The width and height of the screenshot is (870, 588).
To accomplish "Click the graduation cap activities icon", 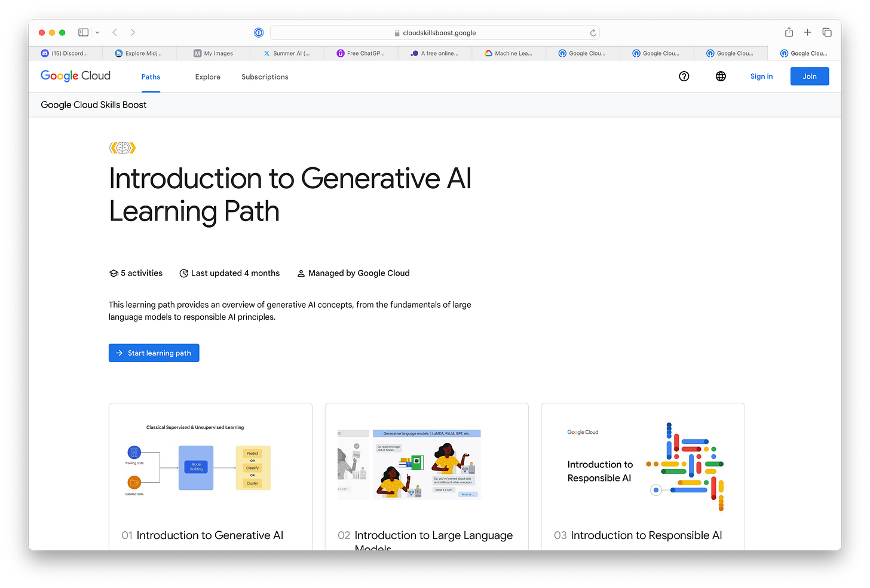I will point(114,273).
